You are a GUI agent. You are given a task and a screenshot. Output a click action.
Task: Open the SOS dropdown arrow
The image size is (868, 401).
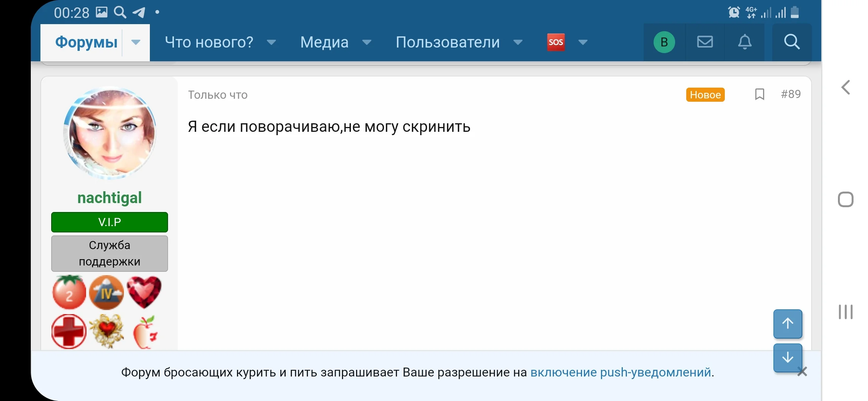[583, 42]
